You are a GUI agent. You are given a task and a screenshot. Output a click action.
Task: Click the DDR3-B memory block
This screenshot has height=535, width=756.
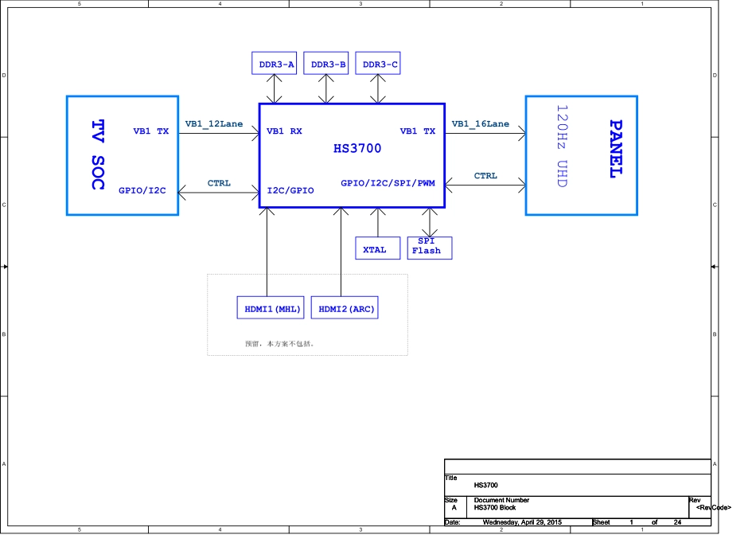[328, 64]
